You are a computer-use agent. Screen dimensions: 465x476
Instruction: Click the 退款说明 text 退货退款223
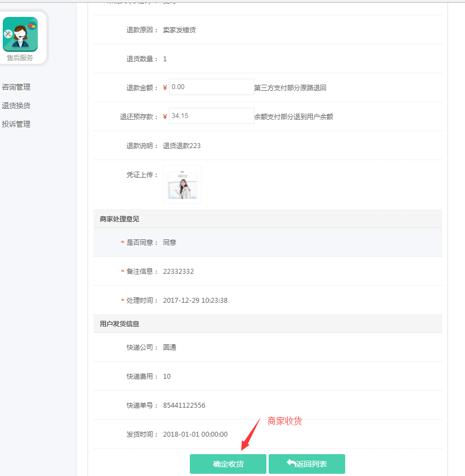(182, 146)
